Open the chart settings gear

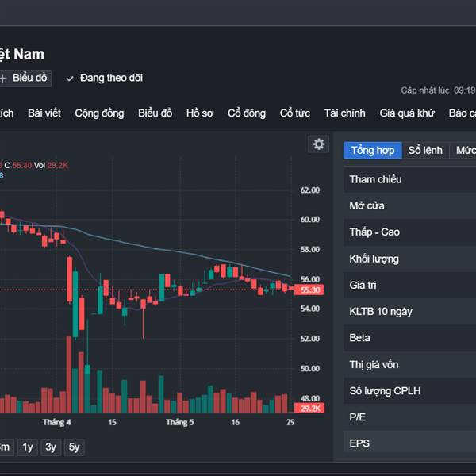tap(319, 144)
